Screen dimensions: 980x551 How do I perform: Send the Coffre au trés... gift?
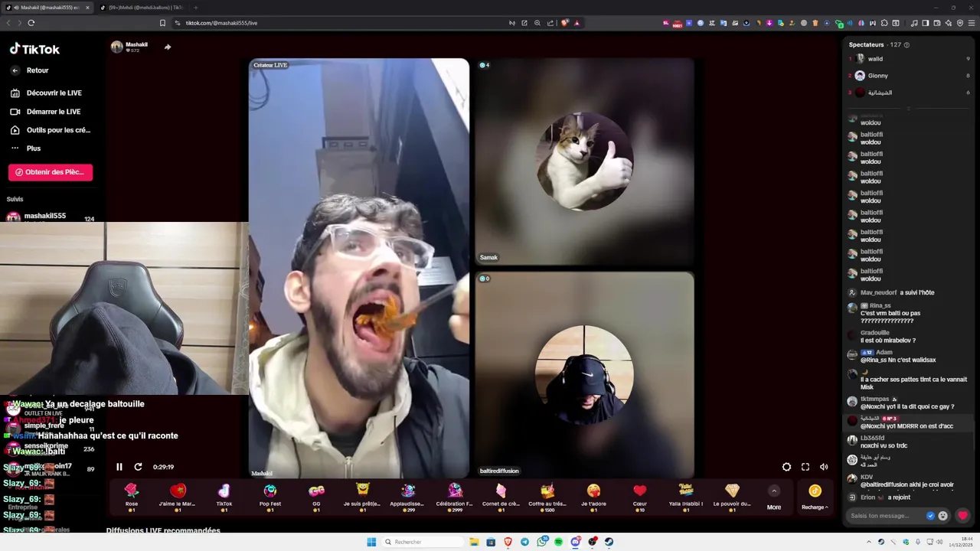pos(547,497)
